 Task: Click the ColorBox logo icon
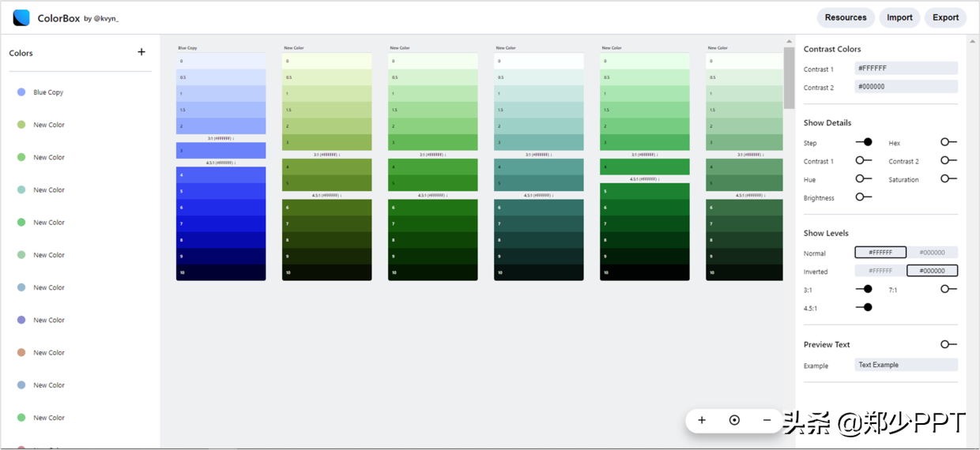click(21, 17)
